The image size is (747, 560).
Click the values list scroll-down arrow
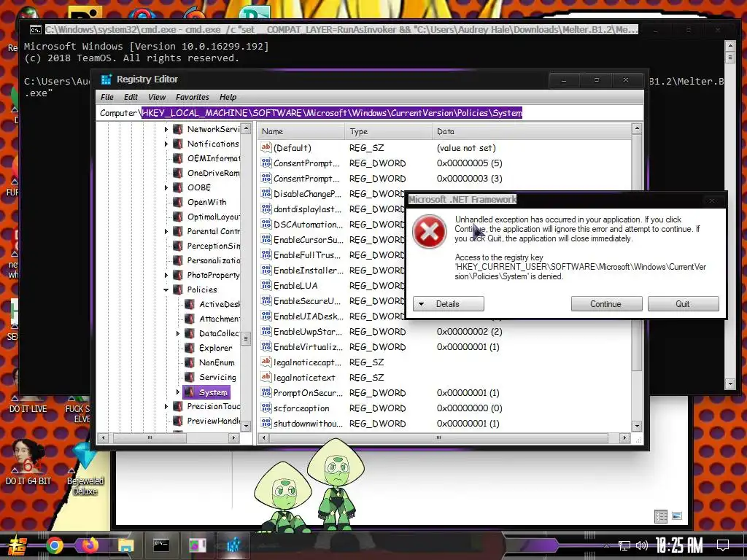coord(637,425)
